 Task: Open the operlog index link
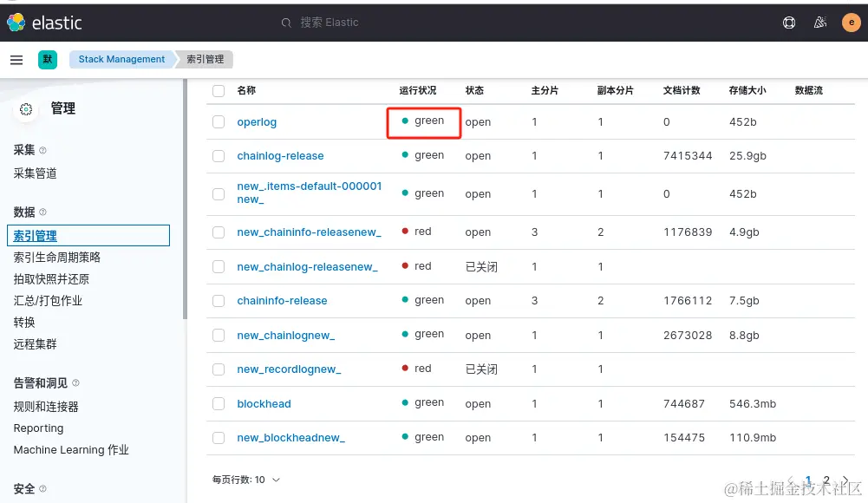click(x=257, y=121)
